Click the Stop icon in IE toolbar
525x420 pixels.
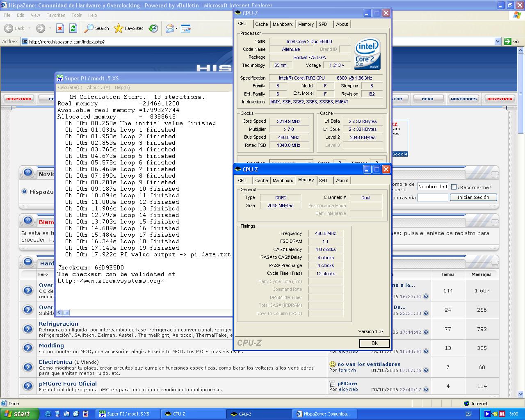pyautogui.click(x=60, y=28)
